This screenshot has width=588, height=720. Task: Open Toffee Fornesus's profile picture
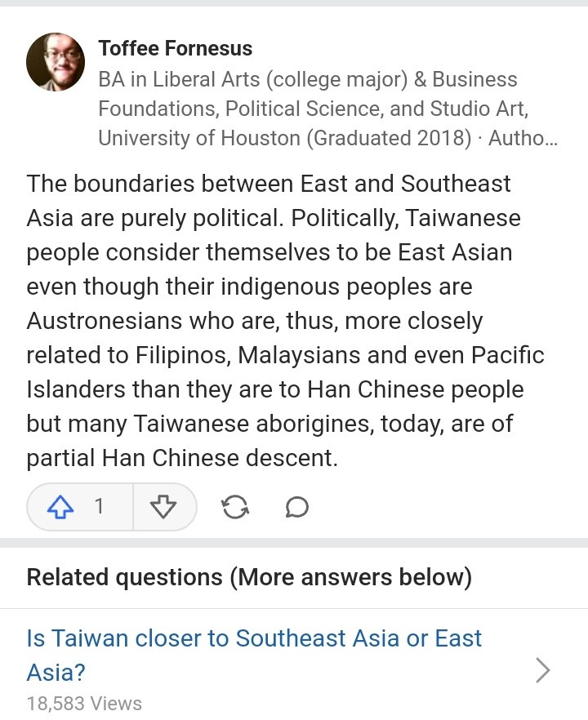(56, 62)
